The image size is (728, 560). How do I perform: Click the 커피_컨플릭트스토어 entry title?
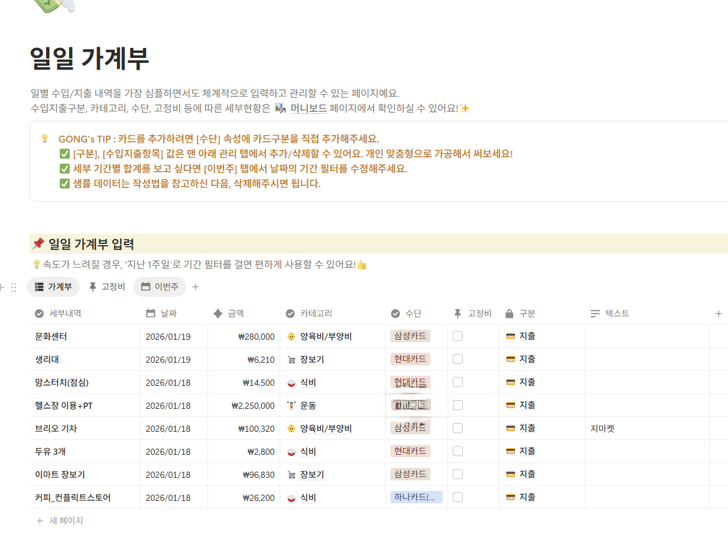pyautogui.click(x=72, y=498)
